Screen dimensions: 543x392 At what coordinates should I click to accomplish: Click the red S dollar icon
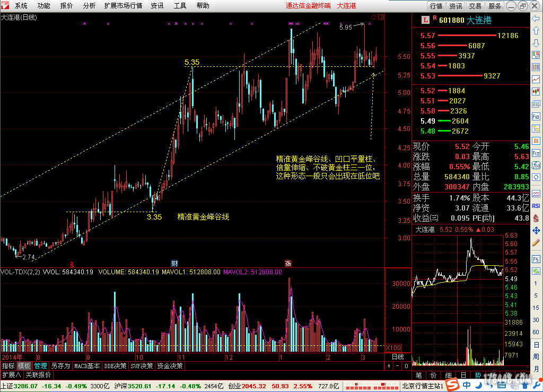click(x=536, y=218)
